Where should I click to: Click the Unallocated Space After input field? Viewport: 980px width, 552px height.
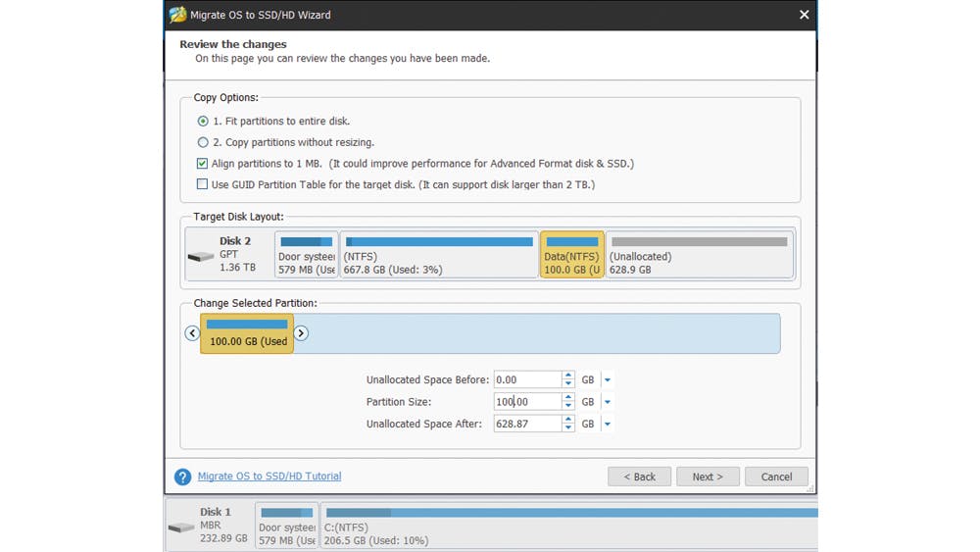pos(527,424)
